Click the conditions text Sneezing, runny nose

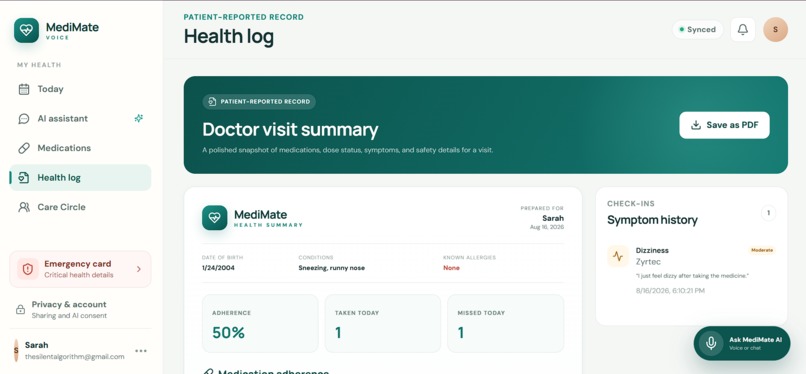coord(332,268)
